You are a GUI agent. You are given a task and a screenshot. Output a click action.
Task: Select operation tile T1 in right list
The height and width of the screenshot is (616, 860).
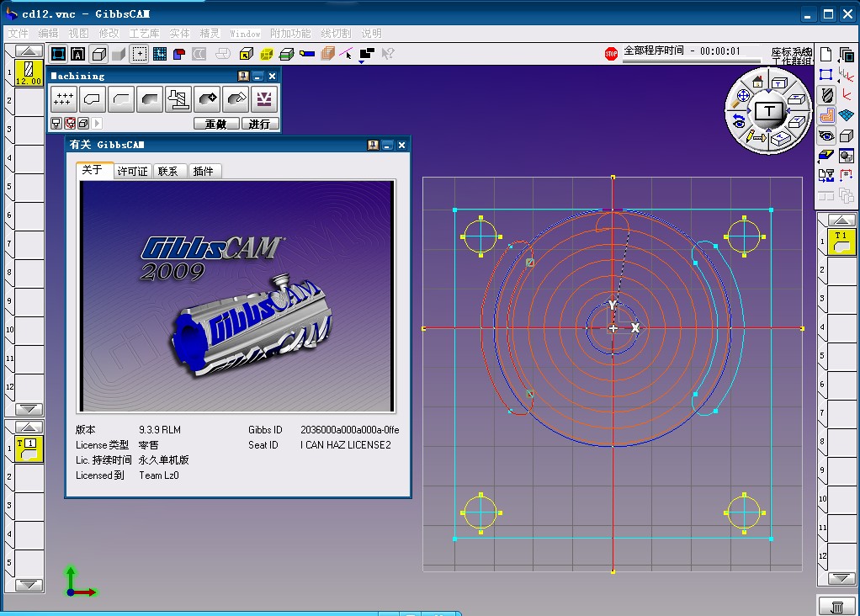click(841, 242)
